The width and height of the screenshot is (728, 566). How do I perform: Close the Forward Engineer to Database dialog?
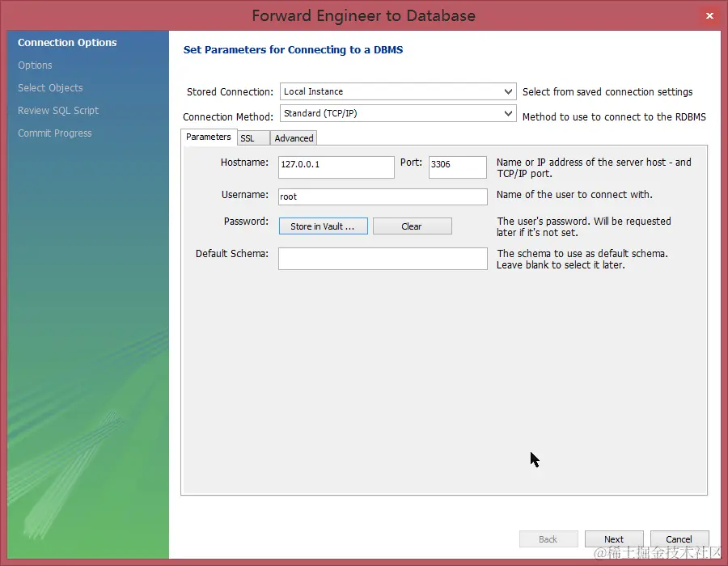709,16
